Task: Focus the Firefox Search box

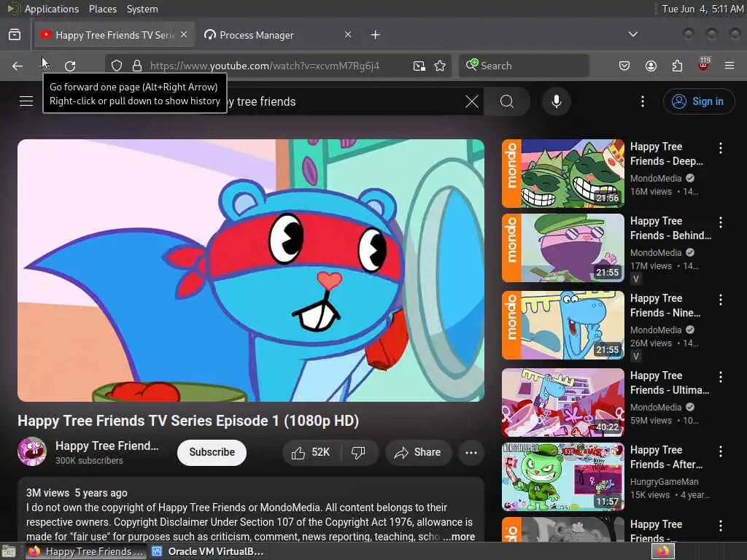Action: tap(524, 66)
